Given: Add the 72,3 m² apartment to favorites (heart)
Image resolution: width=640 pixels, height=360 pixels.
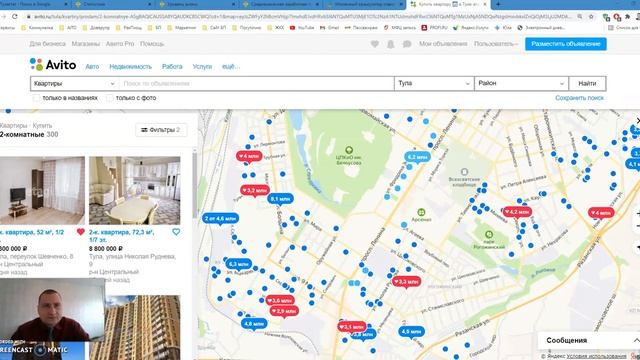Looking at the screenshot, I should pos(176,232).
